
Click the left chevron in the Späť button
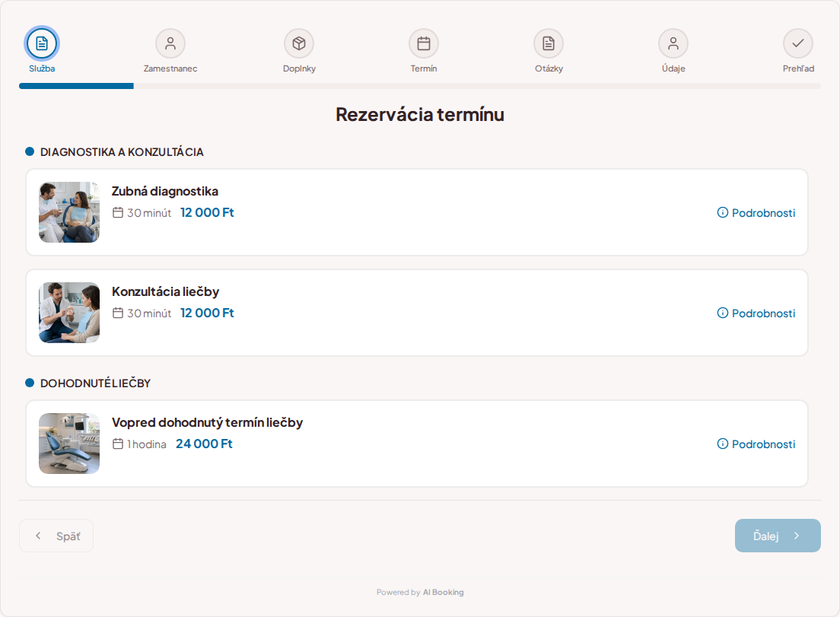click(x=38, y=536)
